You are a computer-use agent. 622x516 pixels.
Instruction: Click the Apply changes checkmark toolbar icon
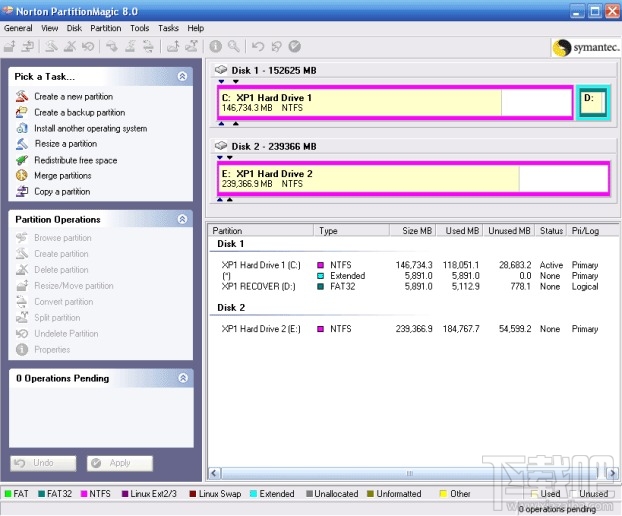click(x=294, y=47)
